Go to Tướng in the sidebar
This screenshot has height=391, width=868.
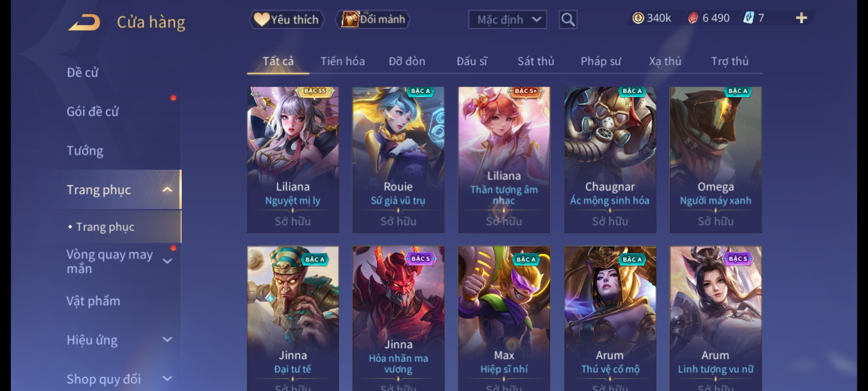coord(85,151)
